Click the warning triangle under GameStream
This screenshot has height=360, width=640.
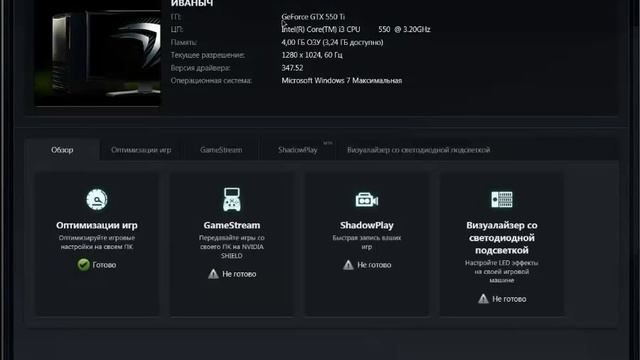(213, 274)
